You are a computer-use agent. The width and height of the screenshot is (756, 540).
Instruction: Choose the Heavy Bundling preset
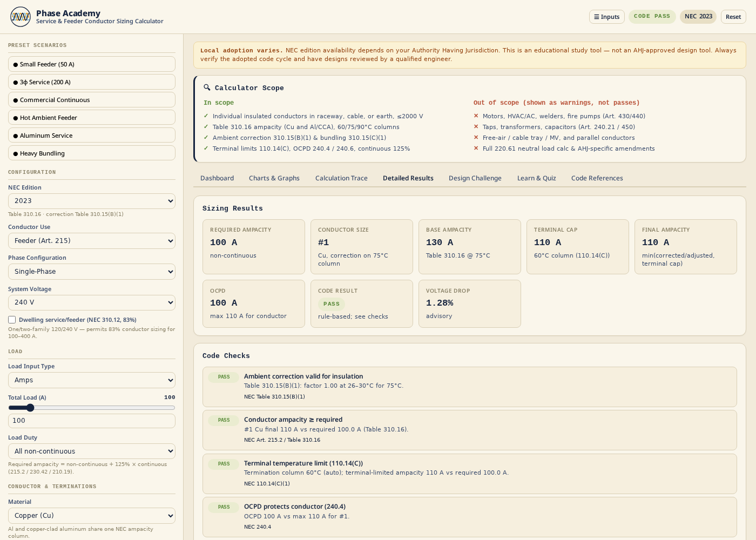tap(92, 153)
